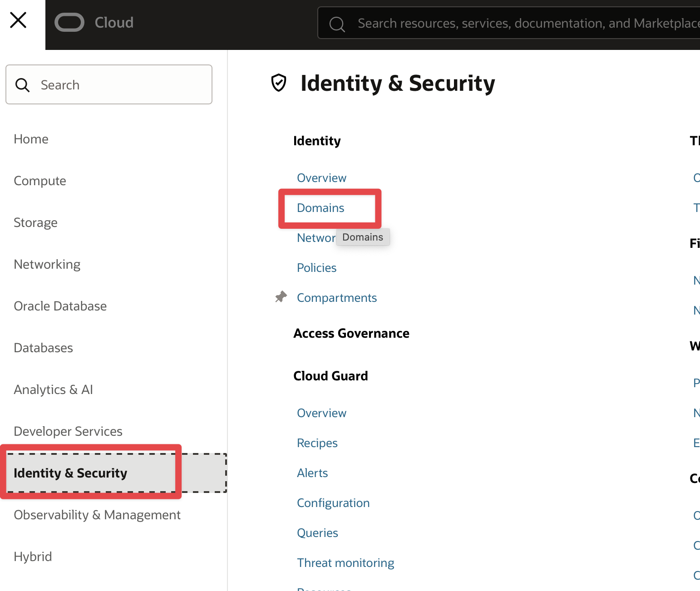Focus the top resources search box
The height and width of the screenshot is (591, 700).
click(522, 23)
